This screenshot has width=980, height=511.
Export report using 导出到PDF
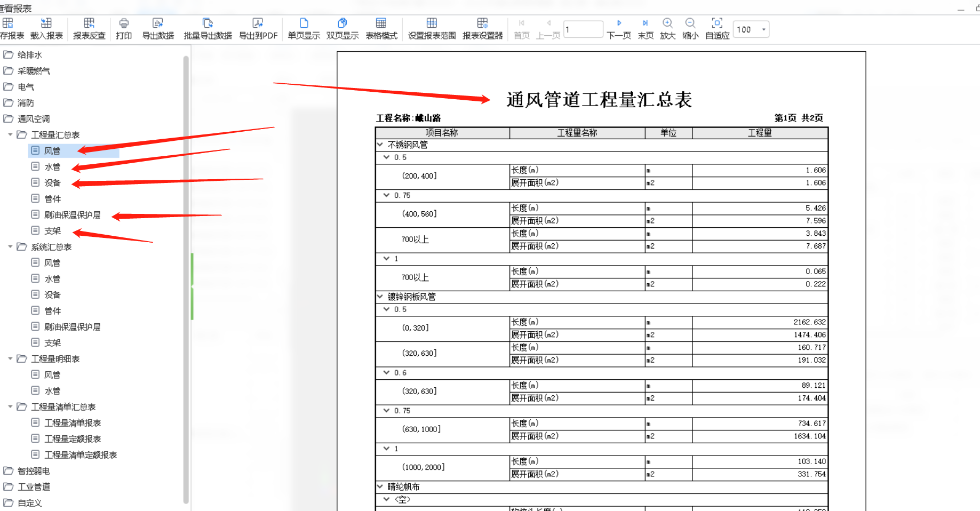pos(258,29)
